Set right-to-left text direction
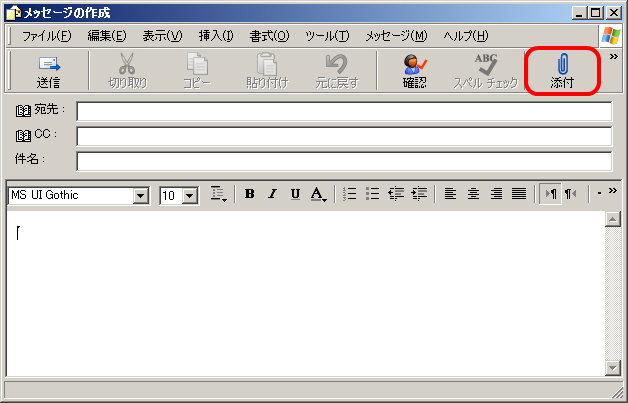This screenshot has height=403, width=628. [x=571, y=194]
